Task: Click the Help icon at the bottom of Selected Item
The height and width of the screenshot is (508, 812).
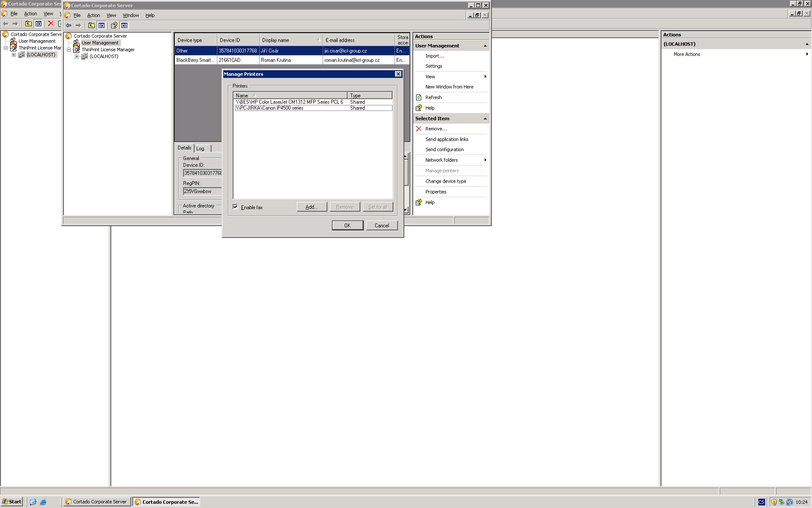Action: (419, 202)
